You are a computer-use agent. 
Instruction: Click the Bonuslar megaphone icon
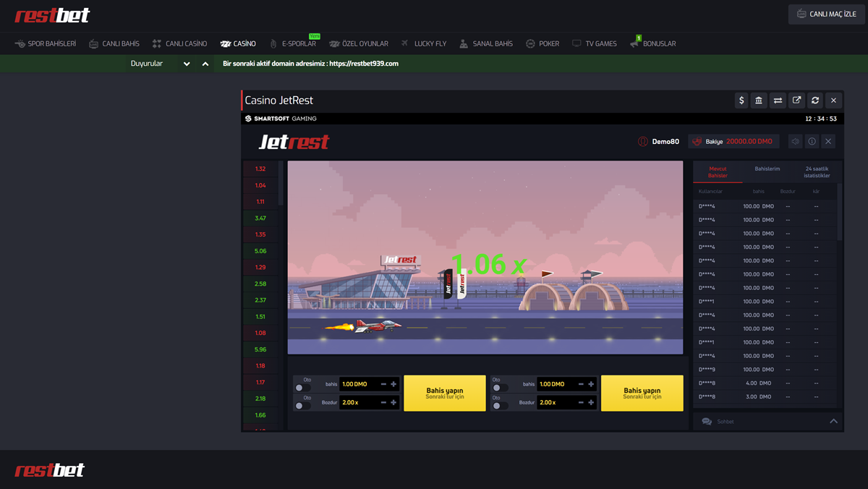[634, 43]
